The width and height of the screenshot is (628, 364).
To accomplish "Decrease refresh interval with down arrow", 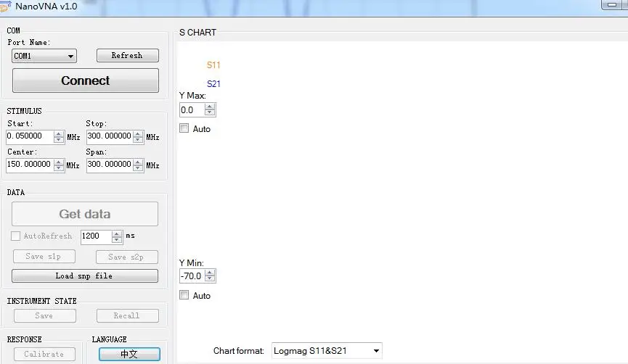I will click(x=117, y=239).
